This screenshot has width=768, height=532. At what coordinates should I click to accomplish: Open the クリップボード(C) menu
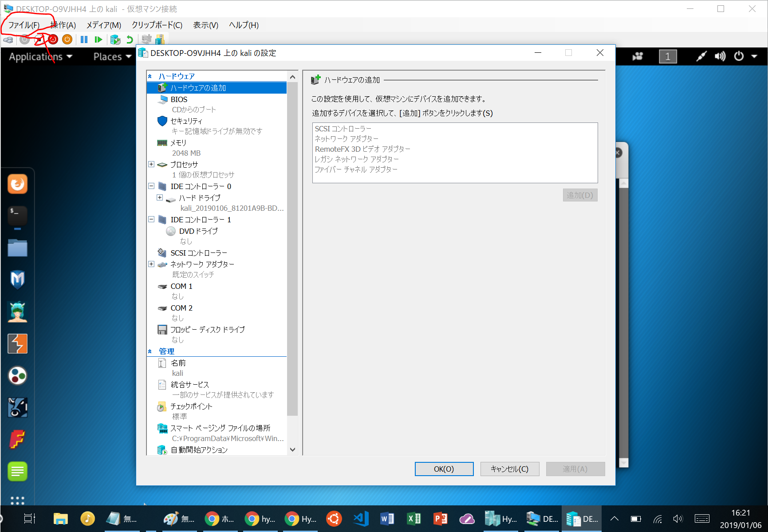[157, 25]
